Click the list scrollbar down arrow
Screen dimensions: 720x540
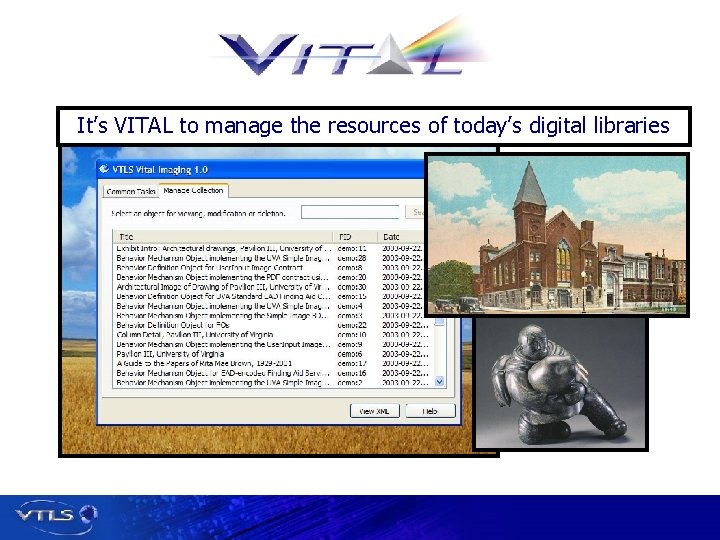[439, 381]
